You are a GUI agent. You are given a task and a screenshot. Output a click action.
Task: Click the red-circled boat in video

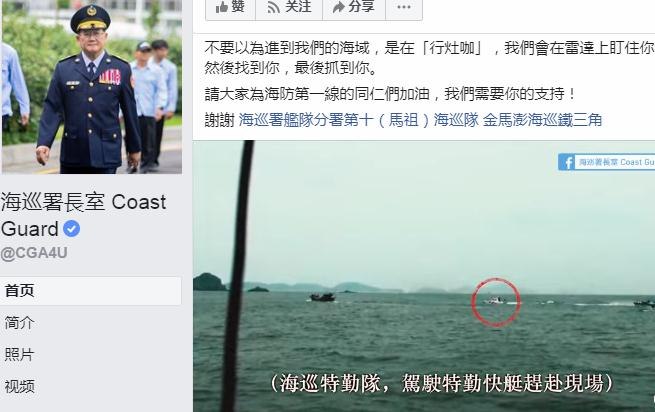(x=496, y=302)
